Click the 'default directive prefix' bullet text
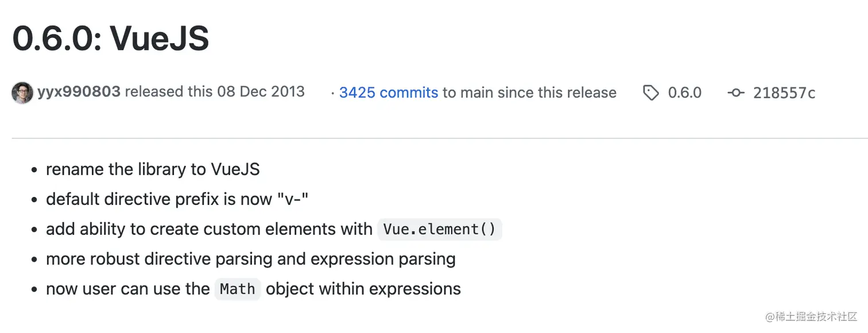The image size is (868, 333). coord(178,199)
